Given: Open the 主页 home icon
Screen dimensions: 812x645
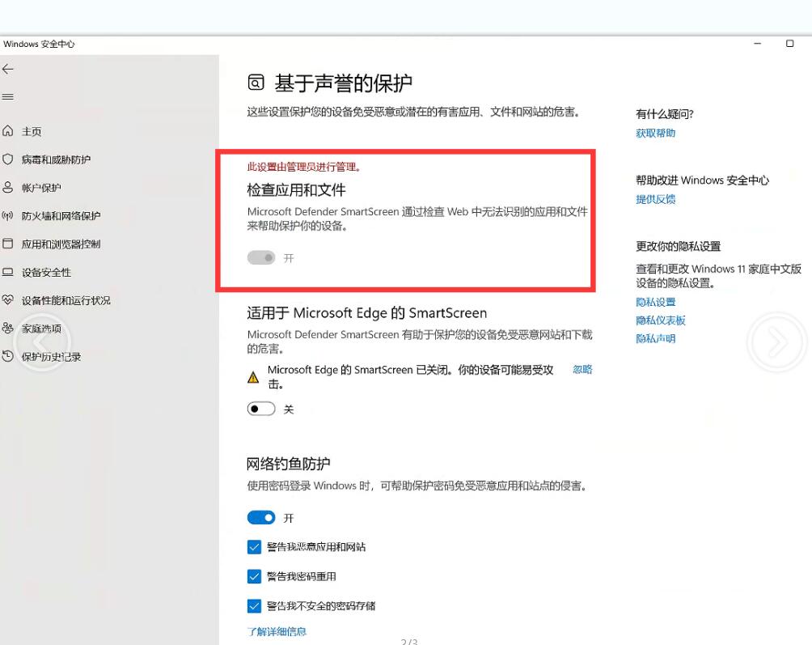Looking at the screenshot, I should (8, 131).
